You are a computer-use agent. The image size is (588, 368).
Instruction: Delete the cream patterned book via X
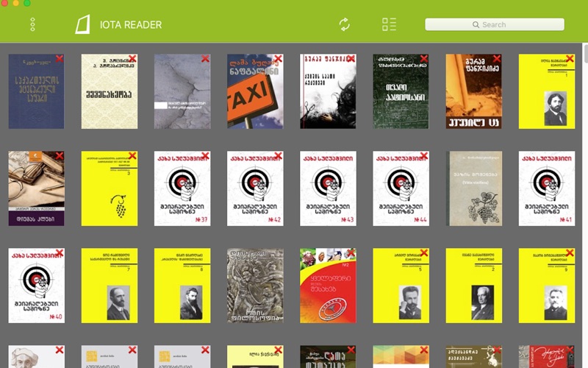[x=132, y=59]
